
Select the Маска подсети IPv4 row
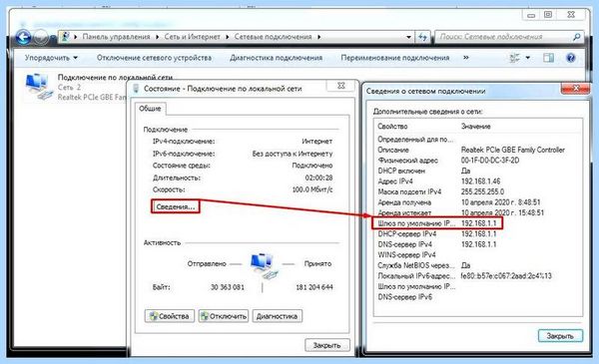click(477, 191)
